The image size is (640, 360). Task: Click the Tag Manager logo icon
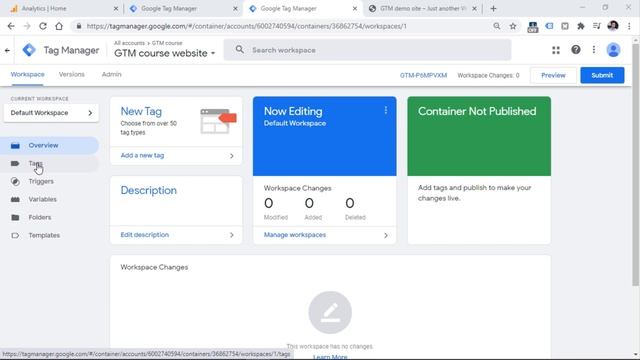click(x=29, y=50)
